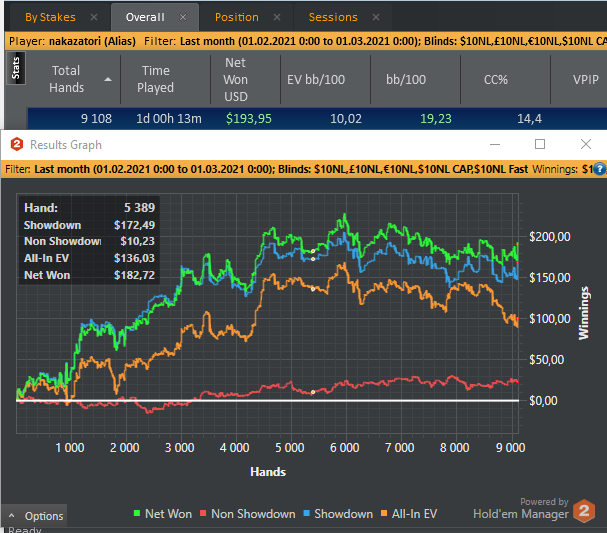Click the Net Won $182,72 tooltip row

pyautogui.click(x=89, y=275)
